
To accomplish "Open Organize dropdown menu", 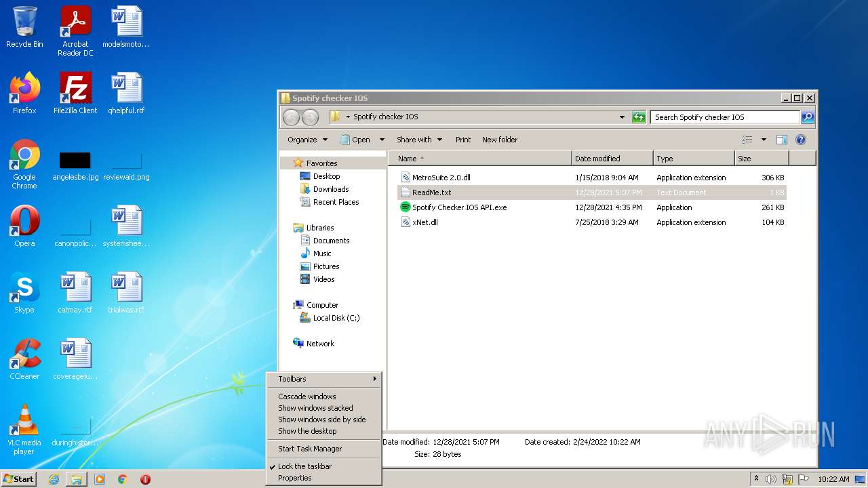I will point(307,140).
